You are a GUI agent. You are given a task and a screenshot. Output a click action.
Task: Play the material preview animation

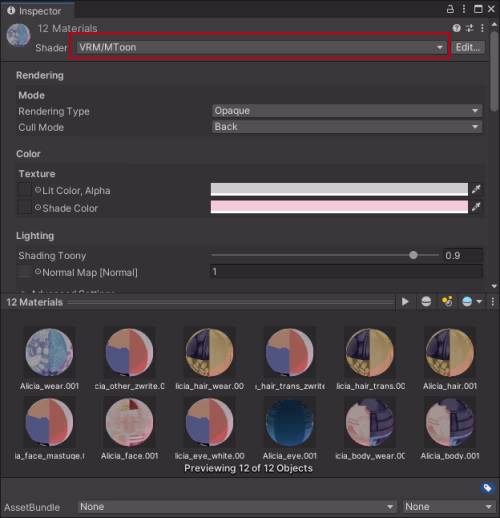point(405,302)
